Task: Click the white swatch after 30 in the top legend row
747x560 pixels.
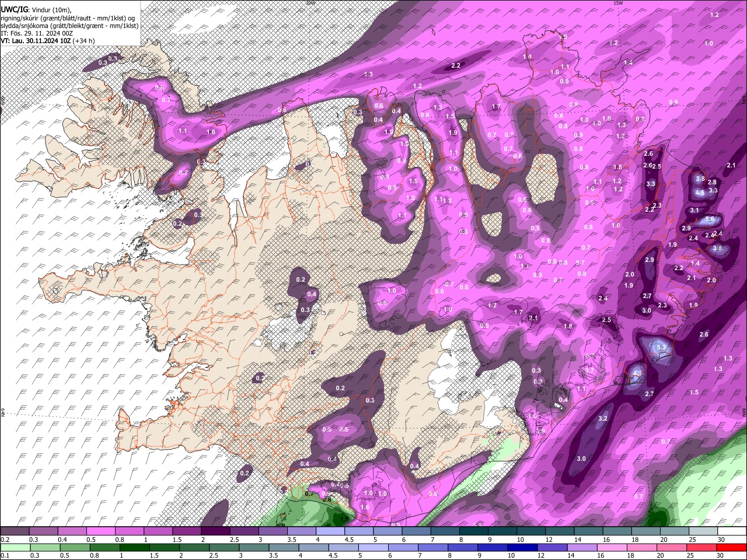Action: tap(732, 531)
